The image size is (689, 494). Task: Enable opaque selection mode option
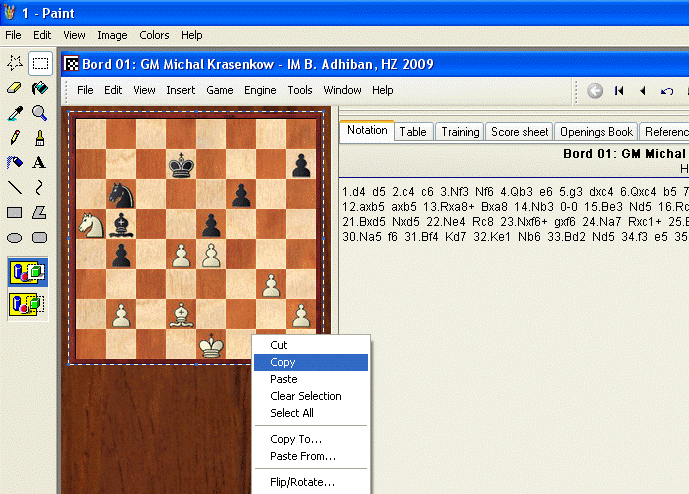pyautogui.click(x=27, y=272)
